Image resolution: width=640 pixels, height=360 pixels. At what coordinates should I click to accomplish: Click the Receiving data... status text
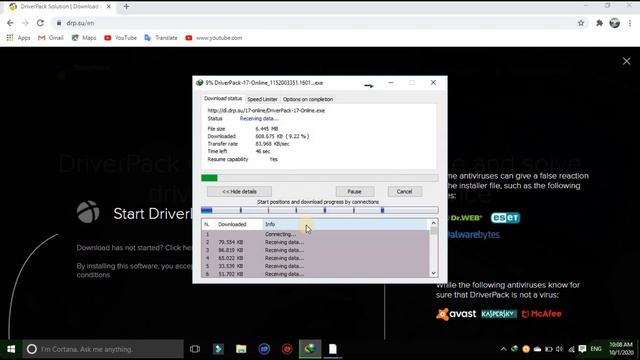pos(259,119)
